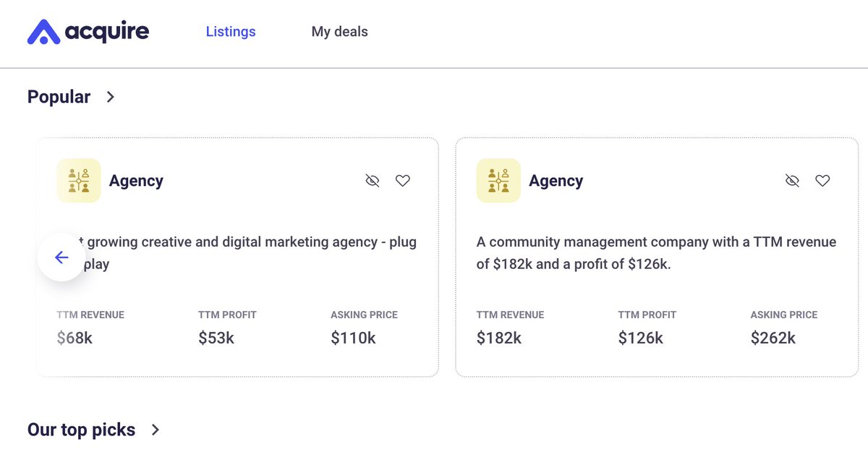Select the $110k asking price
The image size is (868, 465).
[x=353, y=338]
